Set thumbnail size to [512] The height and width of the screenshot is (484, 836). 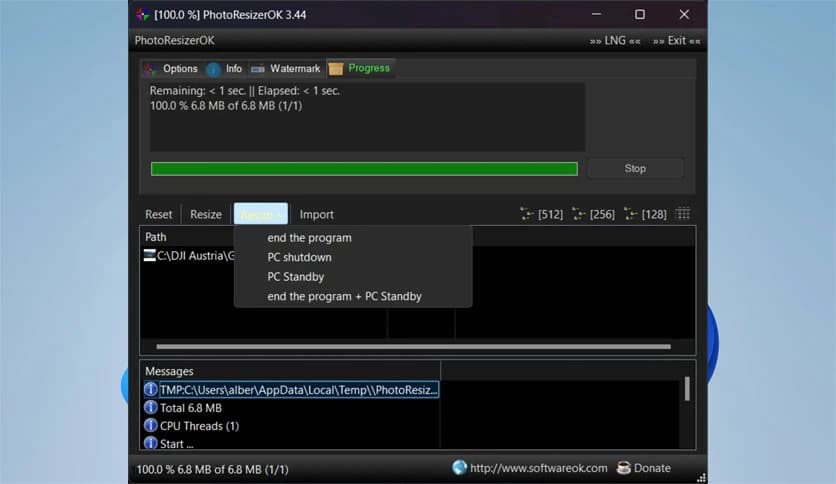click(x=541, y=214)
